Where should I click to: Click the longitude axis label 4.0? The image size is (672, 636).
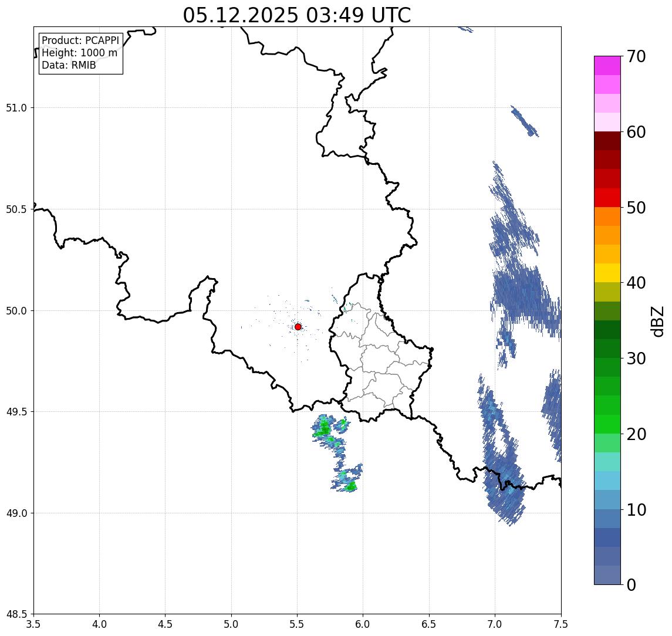click(99, 624)
